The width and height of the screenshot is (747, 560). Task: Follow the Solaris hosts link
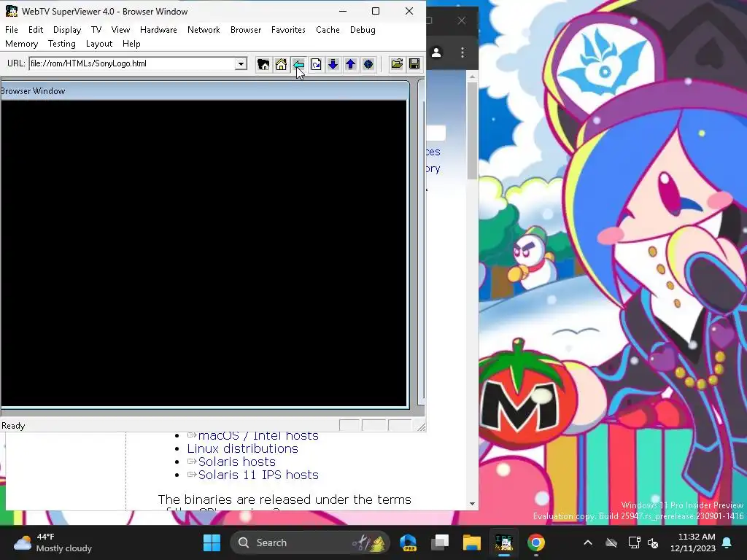tap(237, 462)
